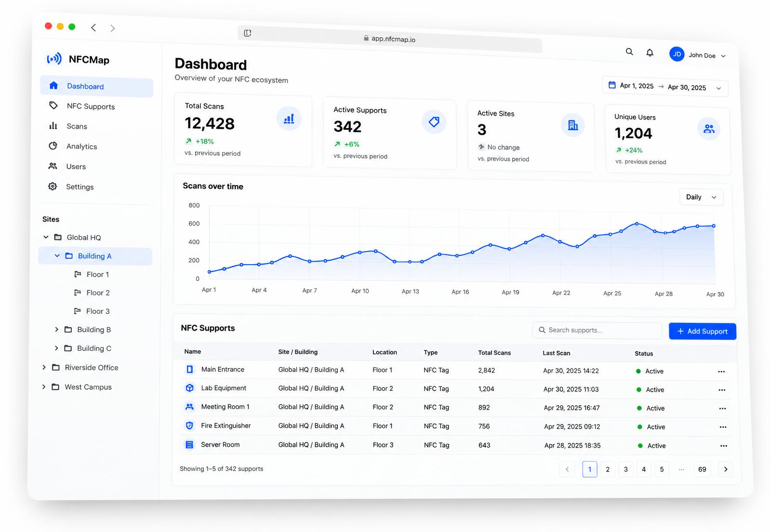771x532 pixels.
Task: Open the date range Apr 1–Apr 30 picker
Action: (x=665, y=87)
